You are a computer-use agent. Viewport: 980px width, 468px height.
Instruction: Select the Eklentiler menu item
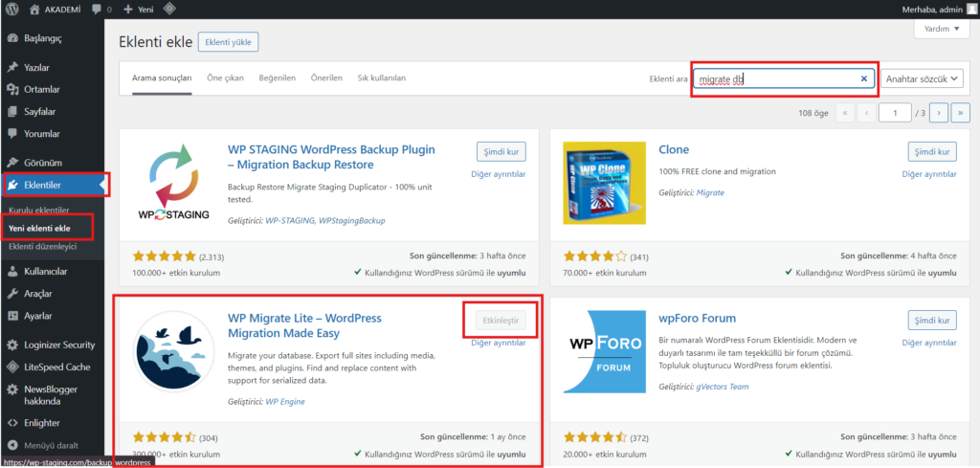52,185
